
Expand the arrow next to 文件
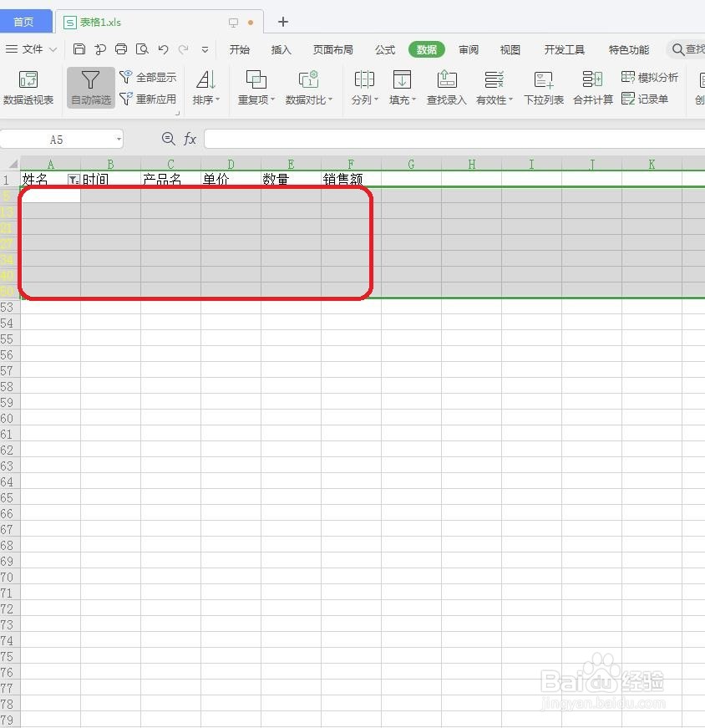click(x=53, y=49)
